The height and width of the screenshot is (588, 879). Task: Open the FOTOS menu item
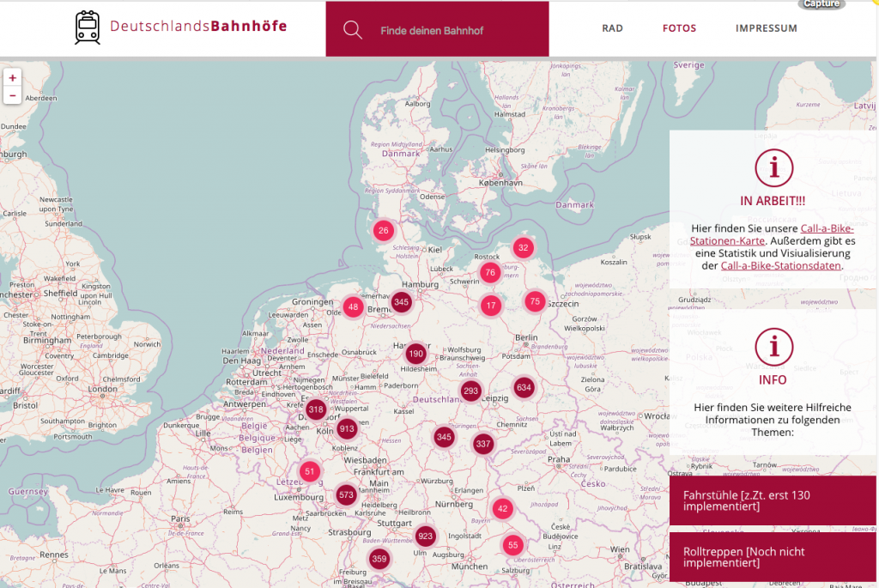pyautogui.click(x=679, y=28)
